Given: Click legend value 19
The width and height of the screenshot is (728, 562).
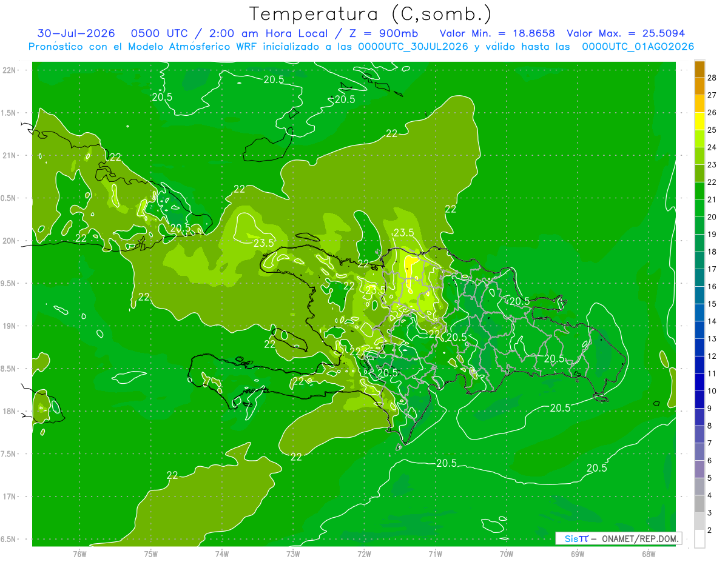Looking at the screenshot, I should [712, 235].
